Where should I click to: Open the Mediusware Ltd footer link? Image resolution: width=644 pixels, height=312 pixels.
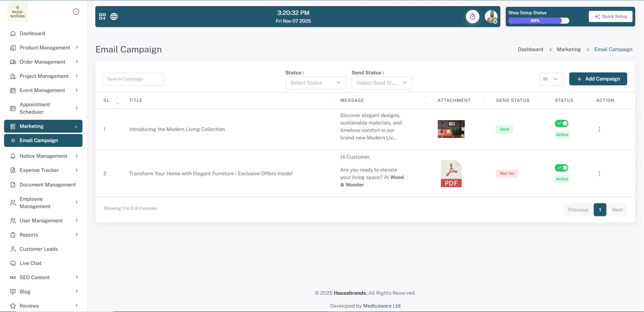click(x=382, y=306)
